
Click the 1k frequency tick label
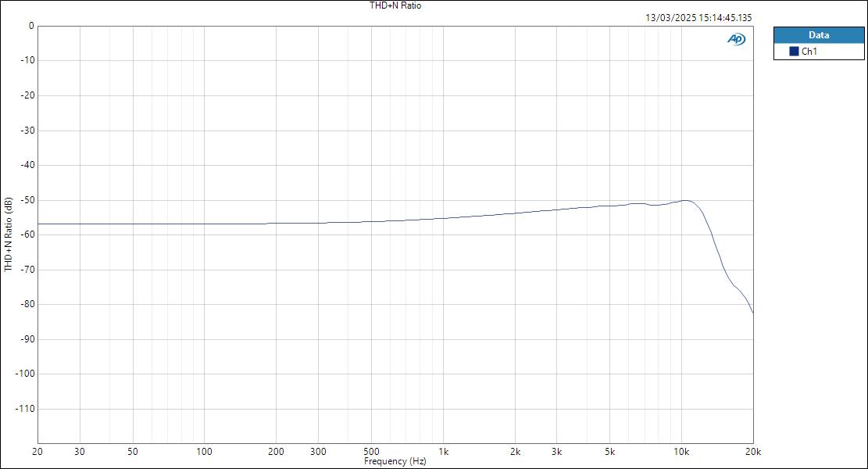[442, 452]
